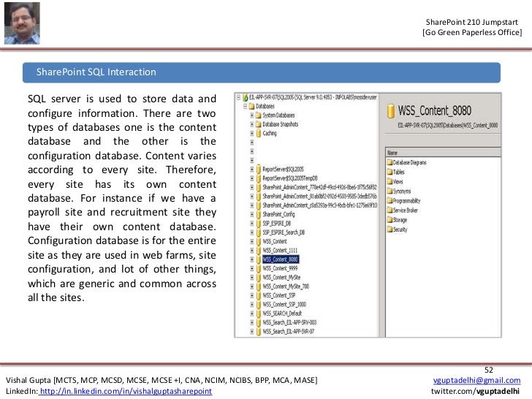Image resolution: width=532 pixels, height=399 pixels.
Task: Click the Go Green Paperless Office text
Action: pyautogui.click(x=472, y=33)
